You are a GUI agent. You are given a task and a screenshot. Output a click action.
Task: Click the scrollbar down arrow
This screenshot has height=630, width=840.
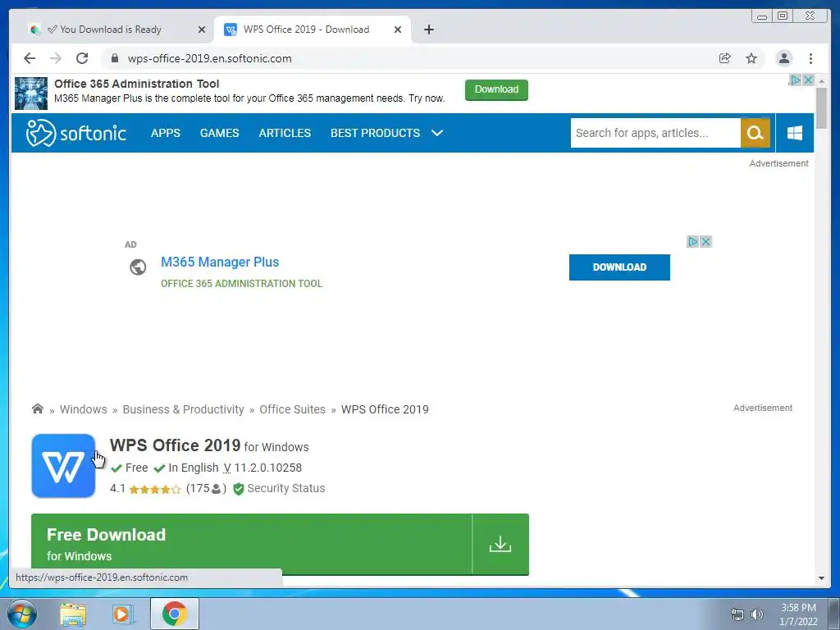click(821, 578)
